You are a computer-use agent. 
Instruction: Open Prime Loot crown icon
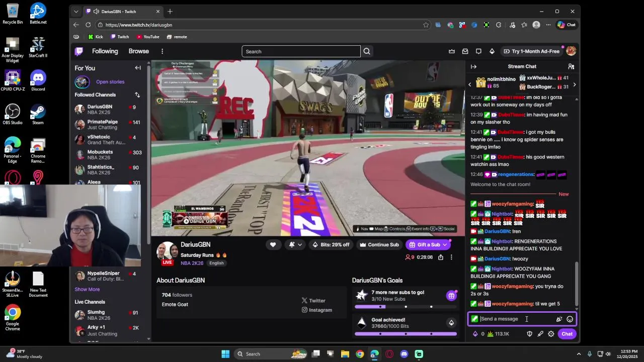452,51
